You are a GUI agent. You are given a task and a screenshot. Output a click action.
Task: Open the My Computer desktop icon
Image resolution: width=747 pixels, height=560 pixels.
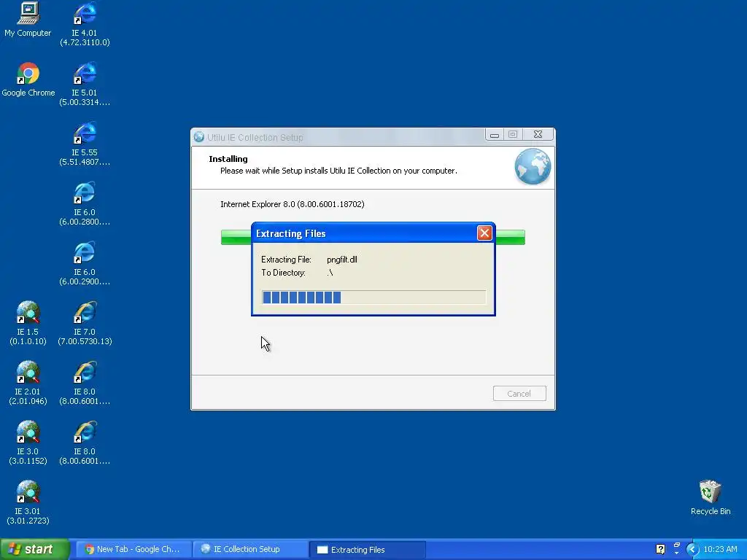pos(28,20)
